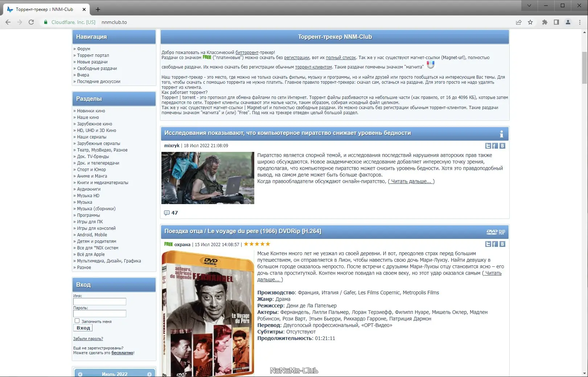Open the HD, UHD и 3D Кино section
This screenshot has height=377, width=588.
click(x=96, y=130)
